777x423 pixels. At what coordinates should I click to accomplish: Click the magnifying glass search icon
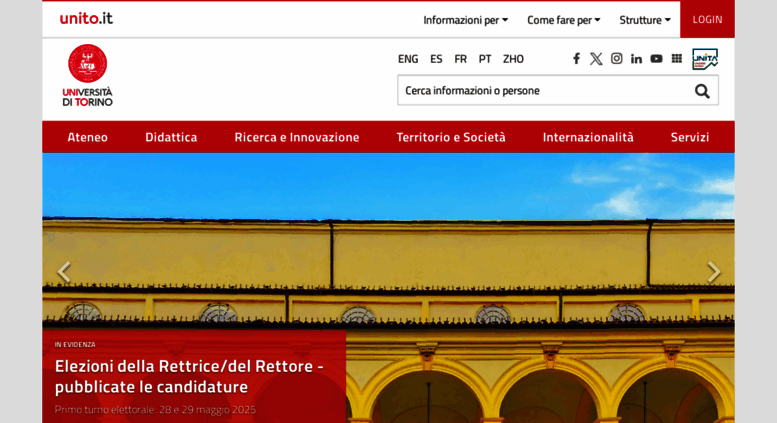click(x=702, y=91)
